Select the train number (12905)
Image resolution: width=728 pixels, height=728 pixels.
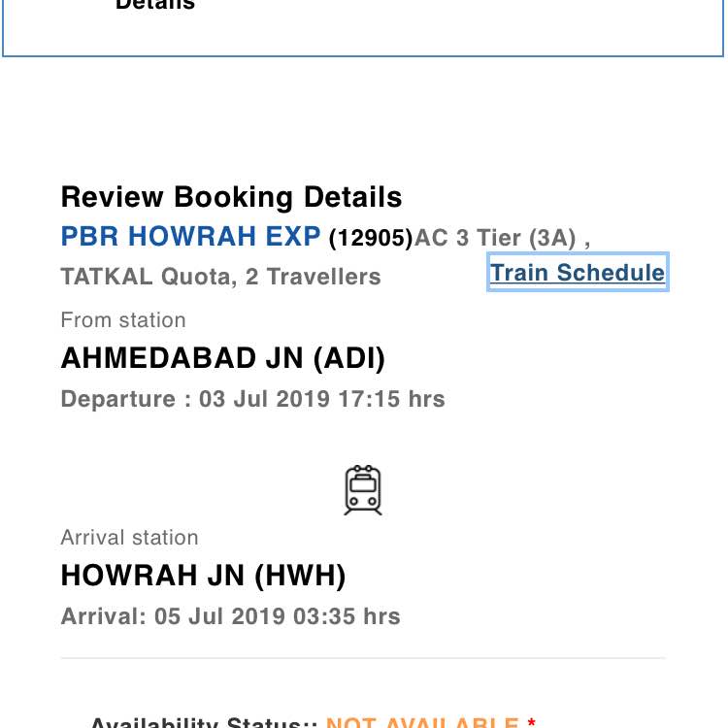371,238
